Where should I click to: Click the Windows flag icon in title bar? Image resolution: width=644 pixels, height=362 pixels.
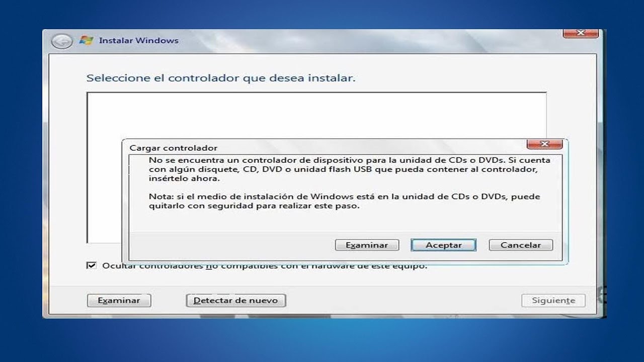coord(87,41)
